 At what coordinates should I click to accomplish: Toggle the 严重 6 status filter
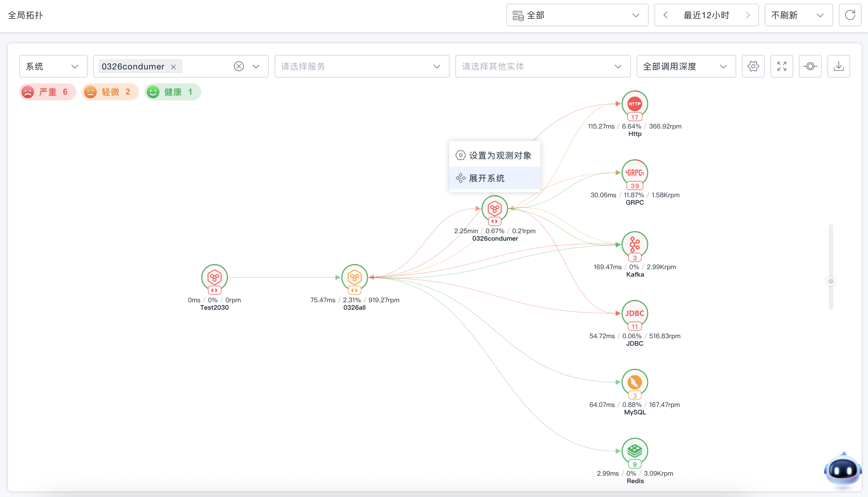[48, 92]
